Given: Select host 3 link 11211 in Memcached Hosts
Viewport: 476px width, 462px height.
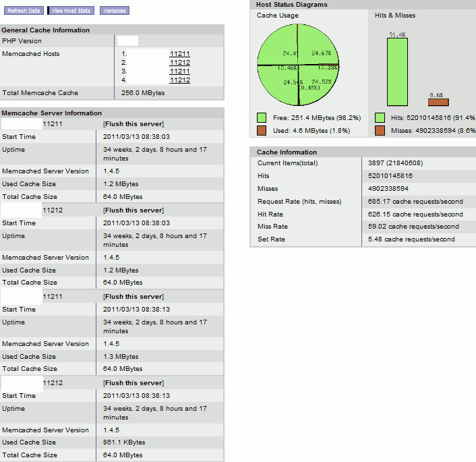Looking at the screenshot, I should point(179,71).
